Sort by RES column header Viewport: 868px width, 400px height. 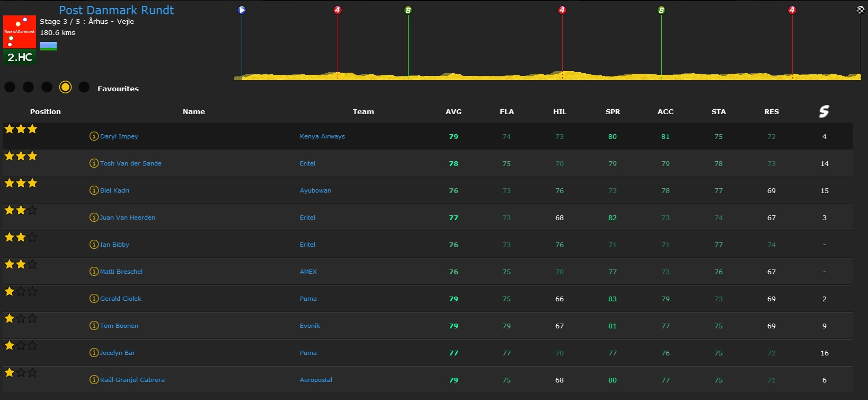[x=772, y=111]
